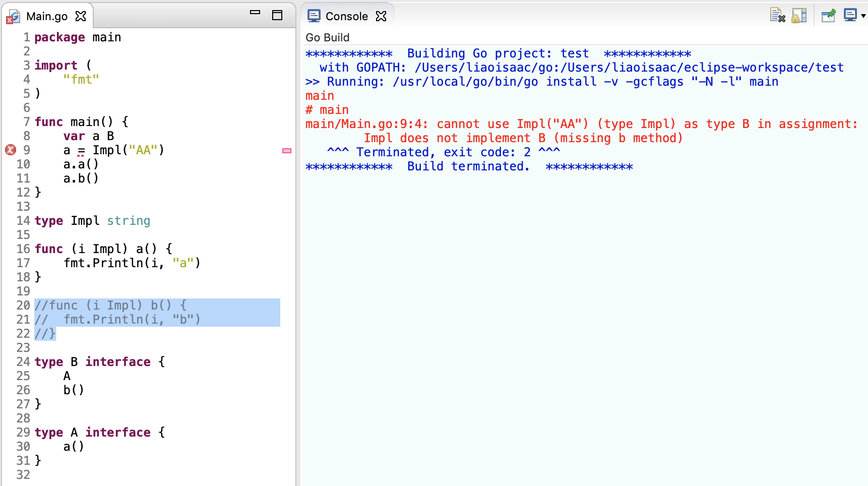Open the main/Main.go:9:4 error location in console
This screenshot has height=486, width=868.
click(x=366, y=124)
